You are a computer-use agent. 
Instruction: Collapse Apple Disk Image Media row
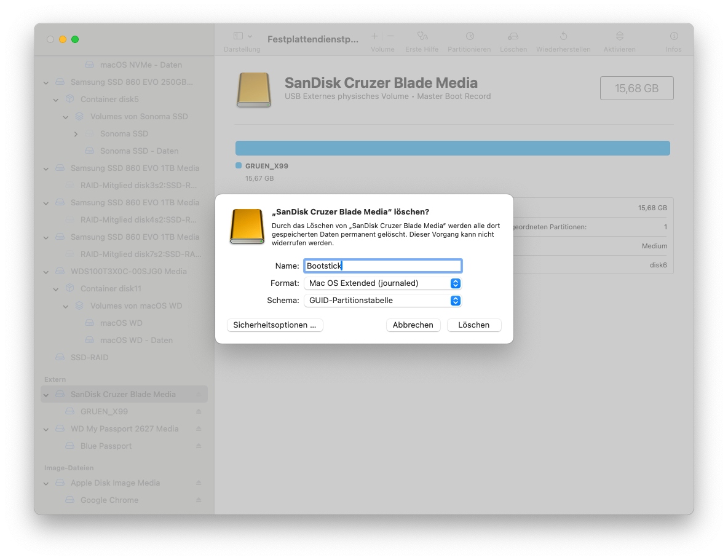[x=46, y=484]
